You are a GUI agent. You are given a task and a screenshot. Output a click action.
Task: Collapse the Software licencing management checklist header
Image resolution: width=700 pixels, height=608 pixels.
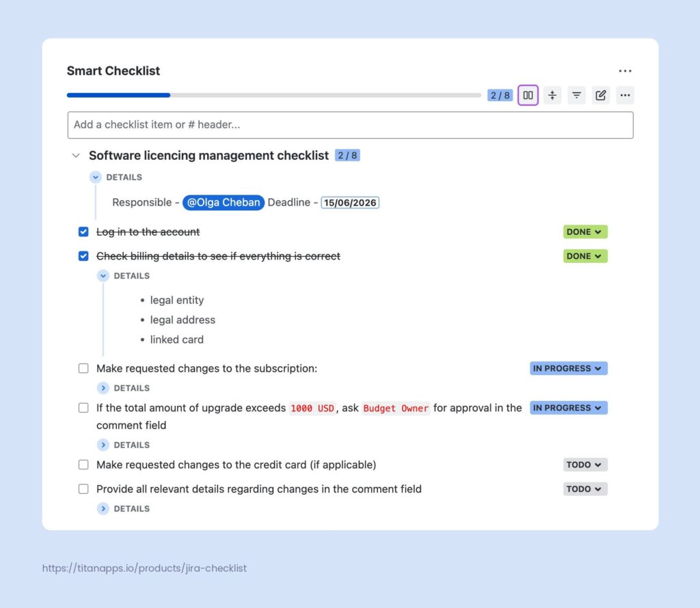76,156
